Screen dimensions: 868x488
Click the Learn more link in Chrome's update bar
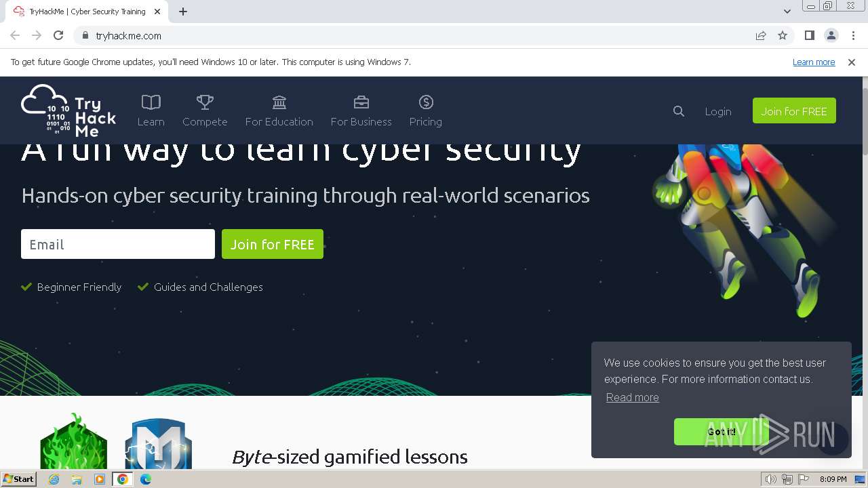814,62
